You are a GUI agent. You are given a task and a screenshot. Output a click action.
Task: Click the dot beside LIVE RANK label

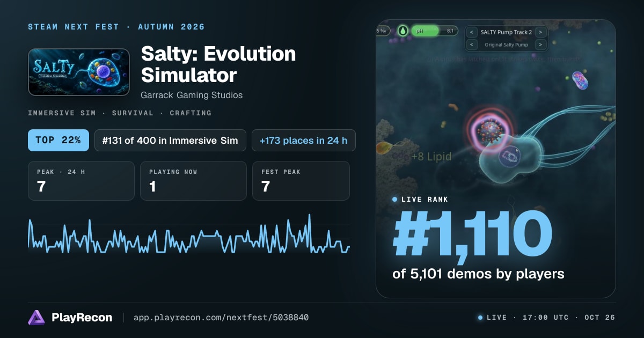point(395,200)
